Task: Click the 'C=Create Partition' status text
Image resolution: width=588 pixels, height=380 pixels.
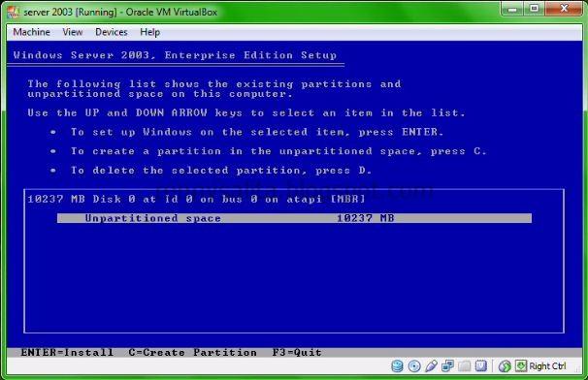Action: [193, 352]
